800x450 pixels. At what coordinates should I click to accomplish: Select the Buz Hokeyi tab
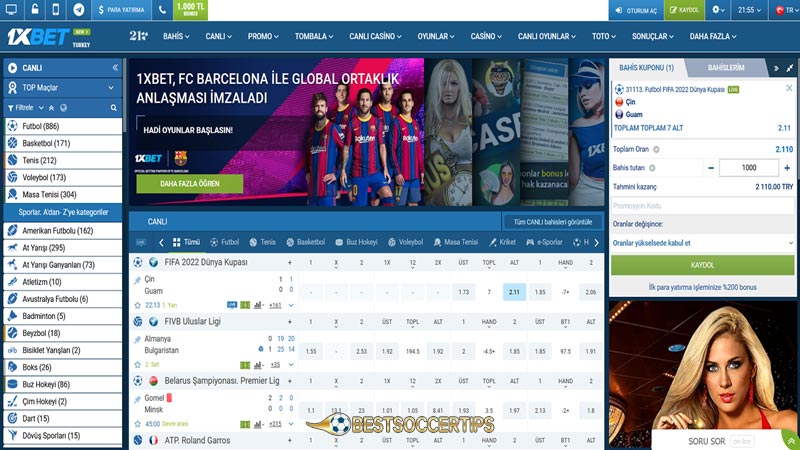[x=356, y=242]
